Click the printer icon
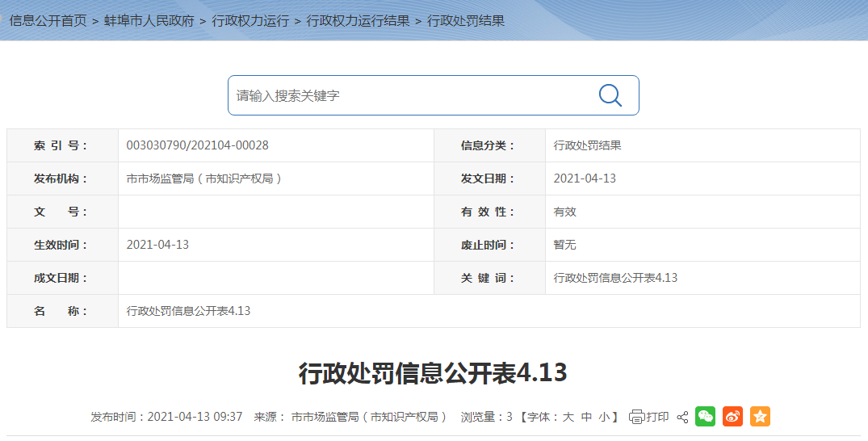Image resolution: width=868 pixels, height=441 pixels. [636, 417]
